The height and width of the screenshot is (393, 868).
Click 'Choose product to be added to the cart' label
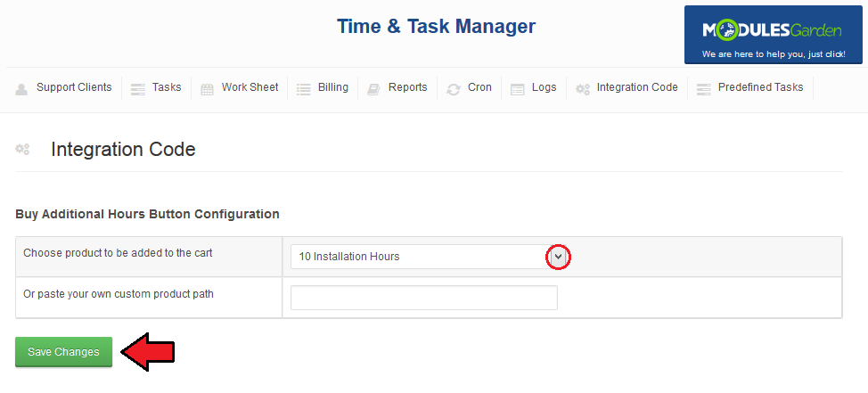[118, 253]
